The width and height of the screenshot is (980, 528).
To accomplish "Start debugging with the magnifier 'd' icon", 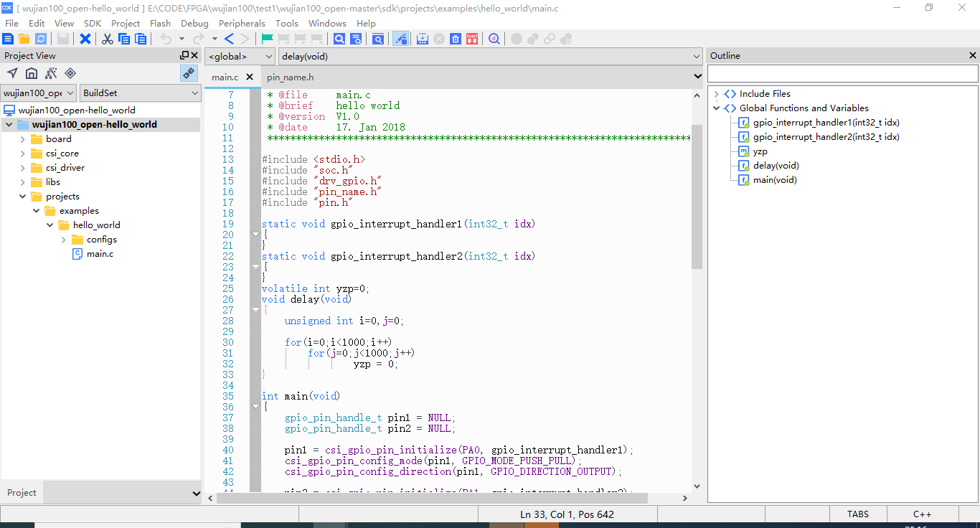I will click(494, 39).
